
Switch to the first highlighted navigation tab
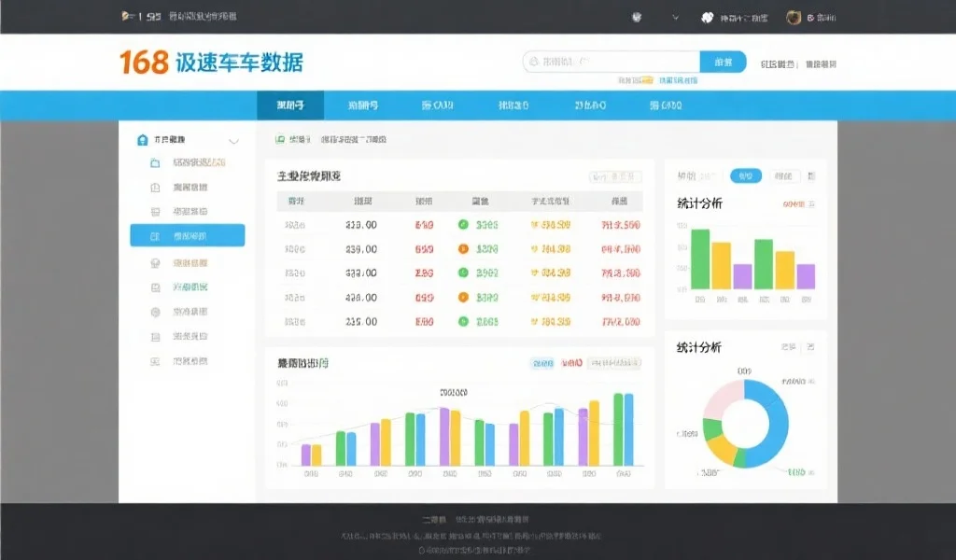tap(290, 105)
